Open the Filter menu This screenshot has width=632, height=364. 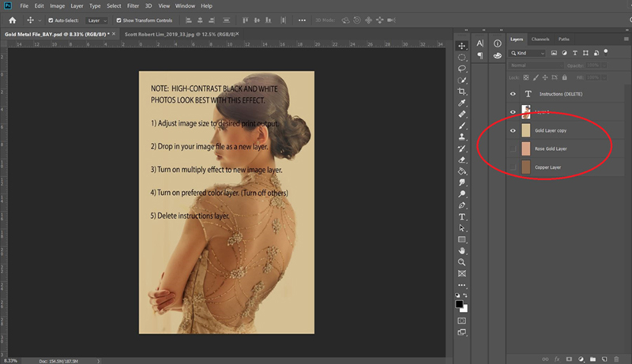coord(133,6)
